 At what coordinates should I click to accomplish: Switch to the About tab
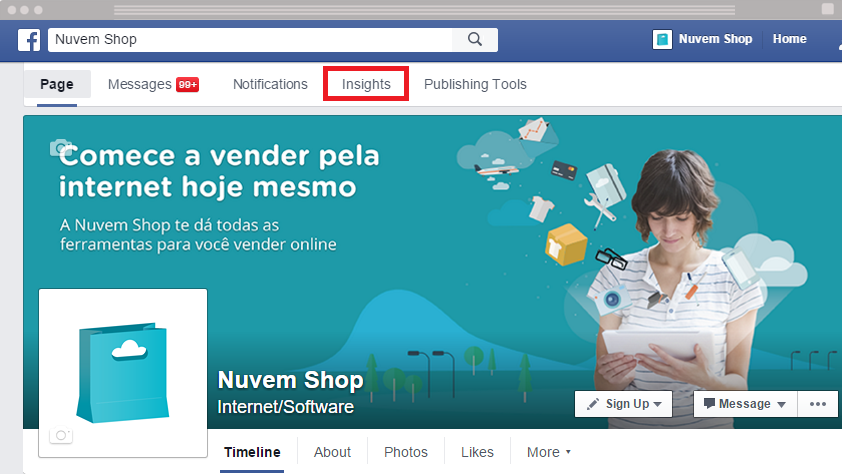[332, 452]
